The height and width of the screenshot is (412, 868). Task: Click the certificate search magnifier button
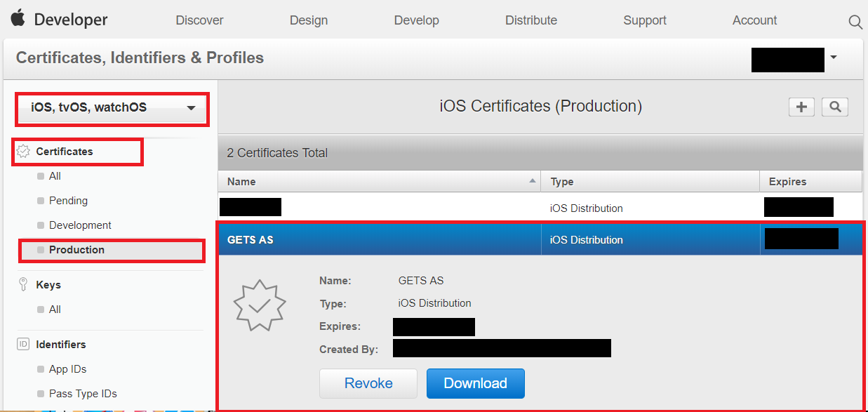coord(835,107)
